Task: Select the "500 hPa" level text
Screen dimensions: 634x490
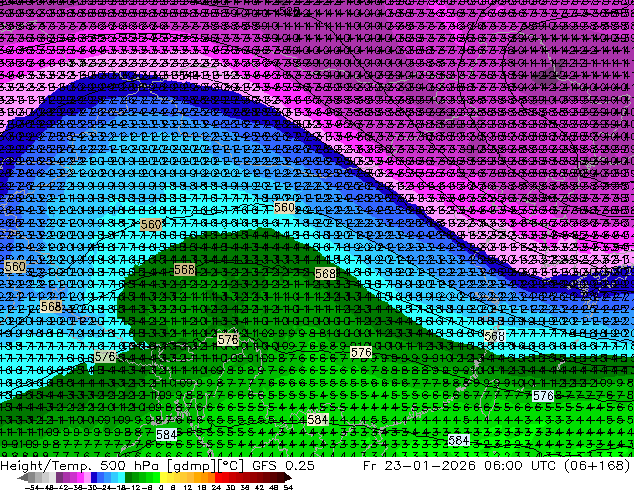Action: 129,465
